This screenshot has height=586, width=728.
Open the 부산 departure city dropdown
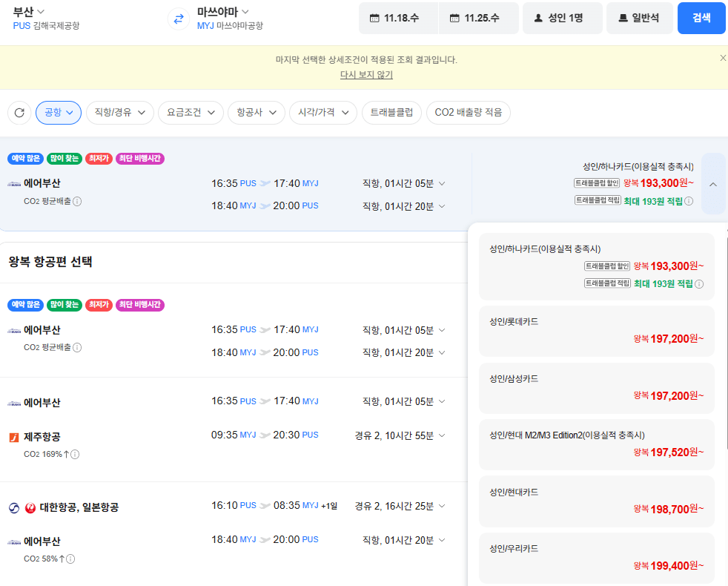tap(29, 12)
